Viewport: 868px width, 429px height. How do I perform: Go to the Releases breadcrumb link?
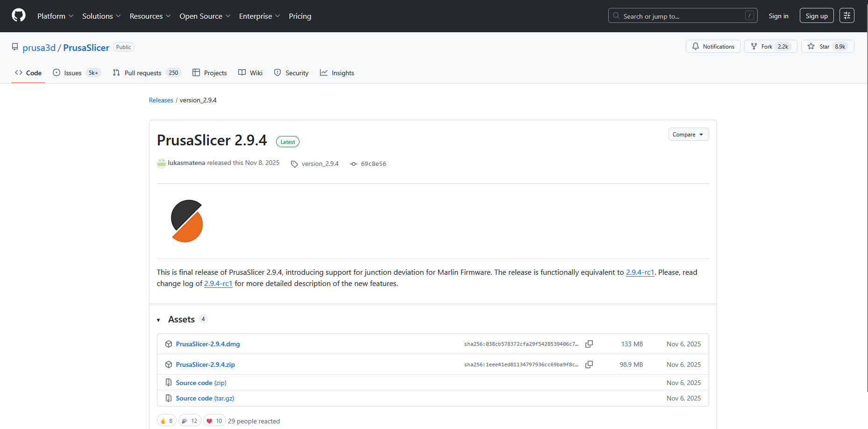coord(161,100)
